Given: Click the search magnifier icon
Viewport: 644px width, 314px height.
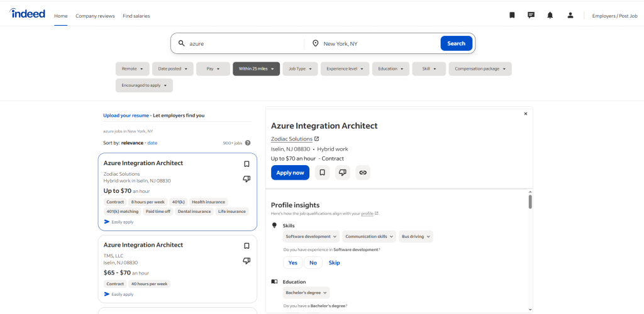Looking at the screenshot, I should point(182,43).
